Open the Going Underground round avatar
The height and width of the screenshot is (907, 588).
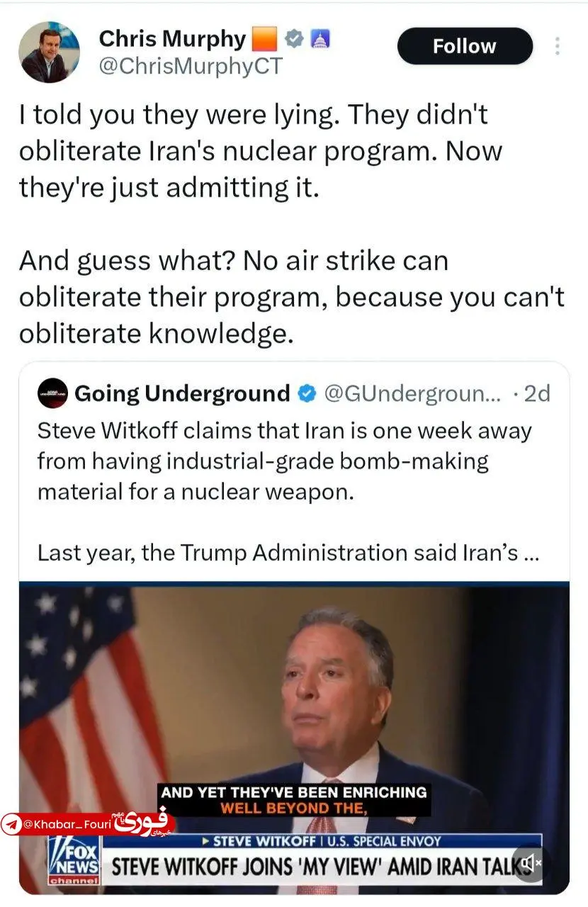click(52, 393)
